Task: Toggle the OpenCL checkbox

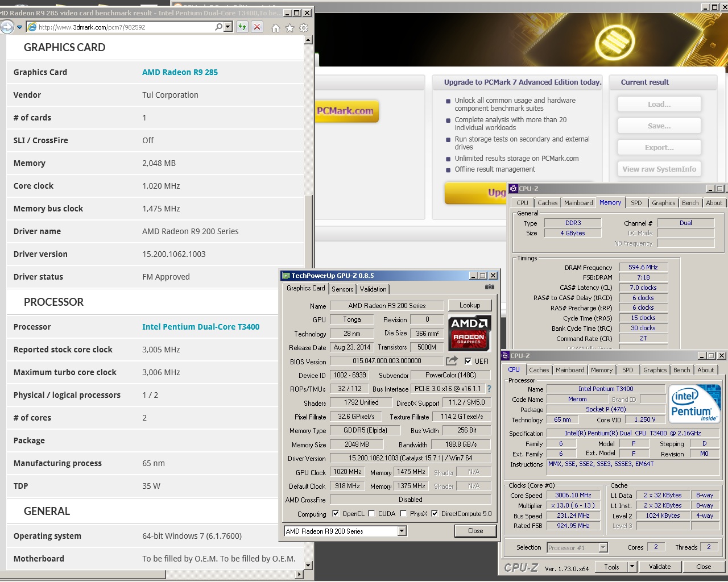Action: coord(336,513)
